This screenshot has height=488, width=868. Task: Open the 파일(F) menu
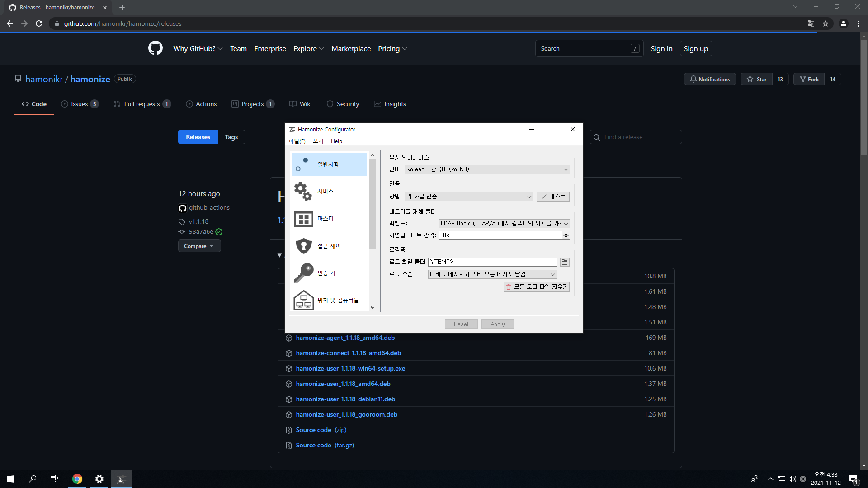click(x=297, y=141)
